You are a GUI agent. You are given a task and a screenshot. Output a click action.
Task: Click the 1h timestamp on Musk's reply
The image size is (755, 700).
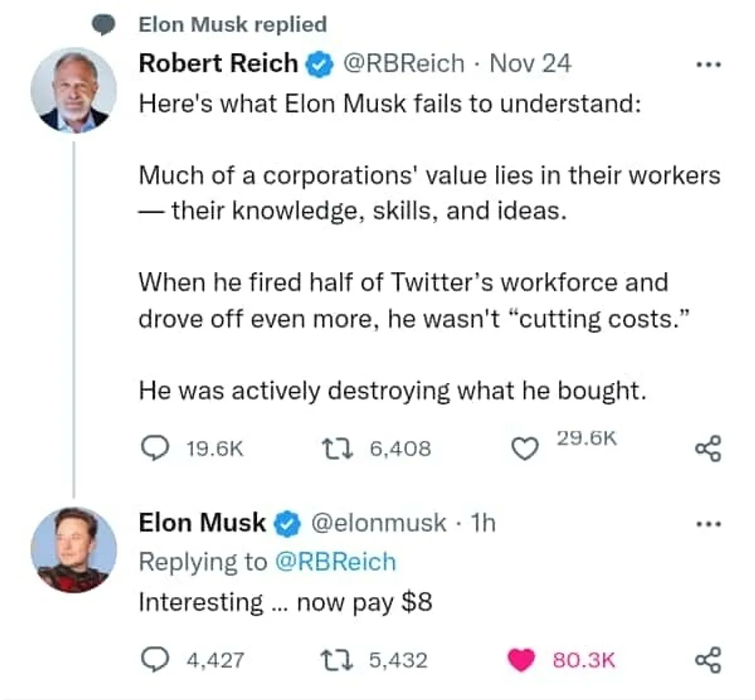(x=483, y=522)
